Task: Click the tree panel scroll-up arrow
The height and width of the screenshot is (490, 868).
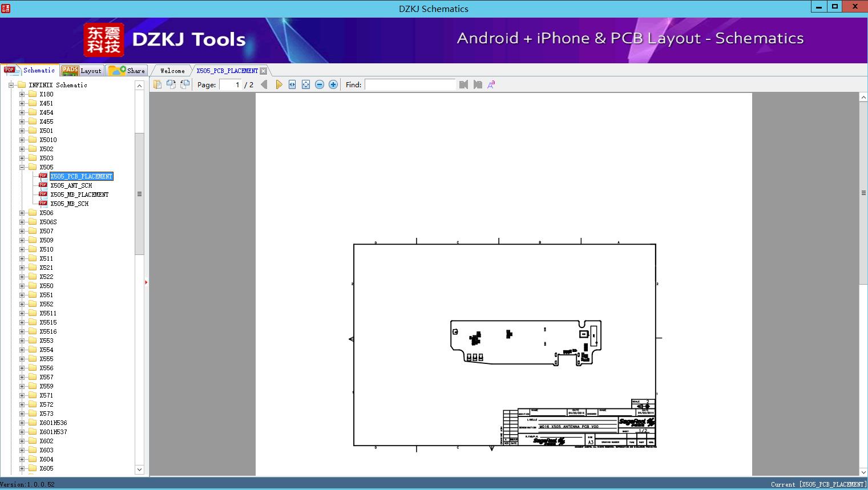Action: pos(139,86)
